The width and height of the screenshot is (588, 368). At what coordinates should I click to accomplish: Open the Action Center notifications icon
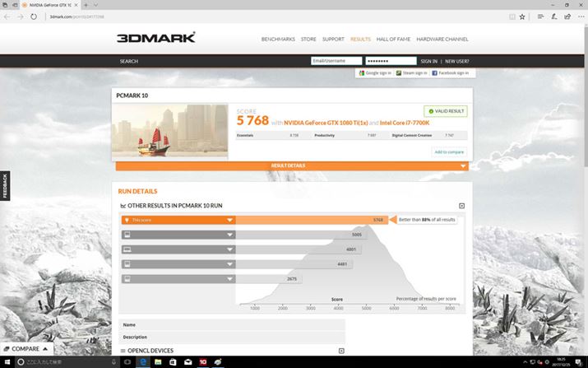[x=579, y=362]
